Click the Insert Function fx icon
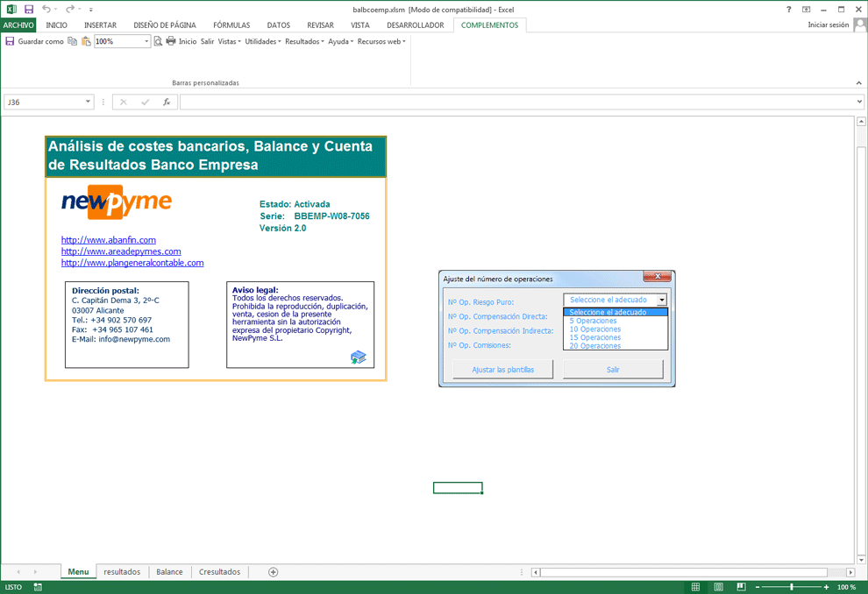The width and height of the screenshot is (868, 594). point(167,103)
